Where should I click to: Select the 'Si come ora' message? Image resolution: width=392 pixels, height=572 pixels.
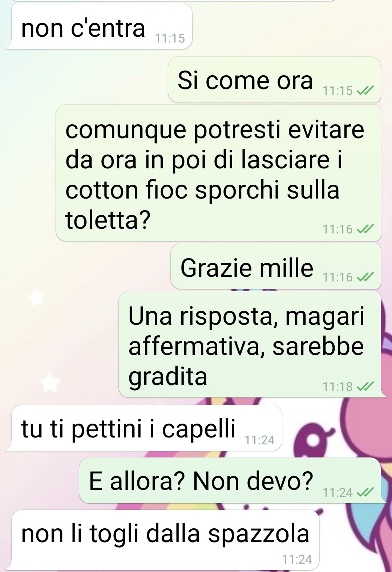pos(274,80)
